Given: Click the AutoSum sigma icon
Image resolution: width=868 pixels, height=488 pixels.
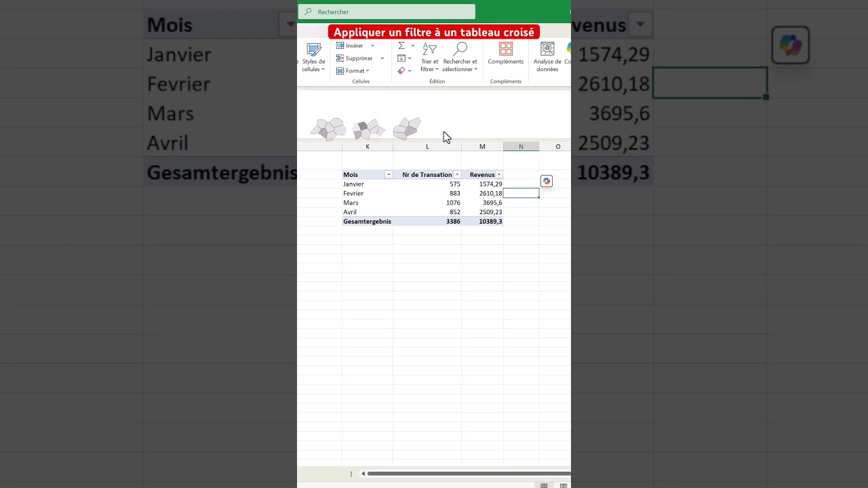Looking at the screenshot, I should coord(401,46).
